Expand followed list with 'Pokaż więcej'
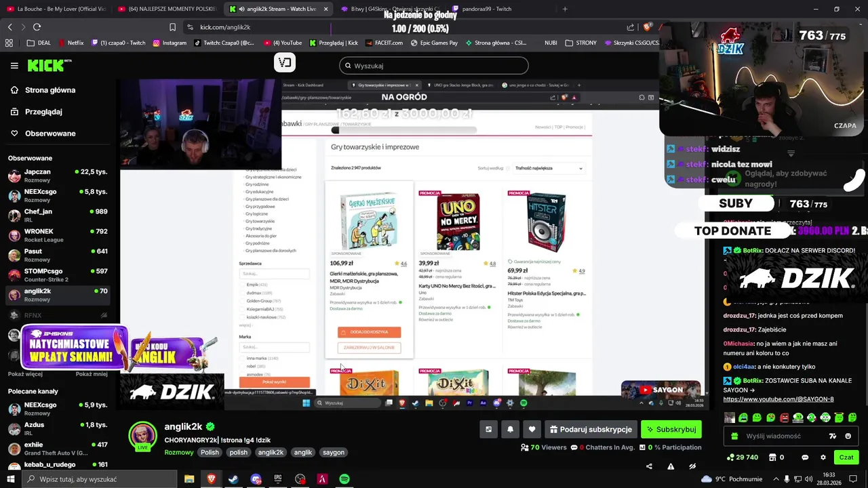The height and width of the screenshot is (488, 868). tap(25, 374)
